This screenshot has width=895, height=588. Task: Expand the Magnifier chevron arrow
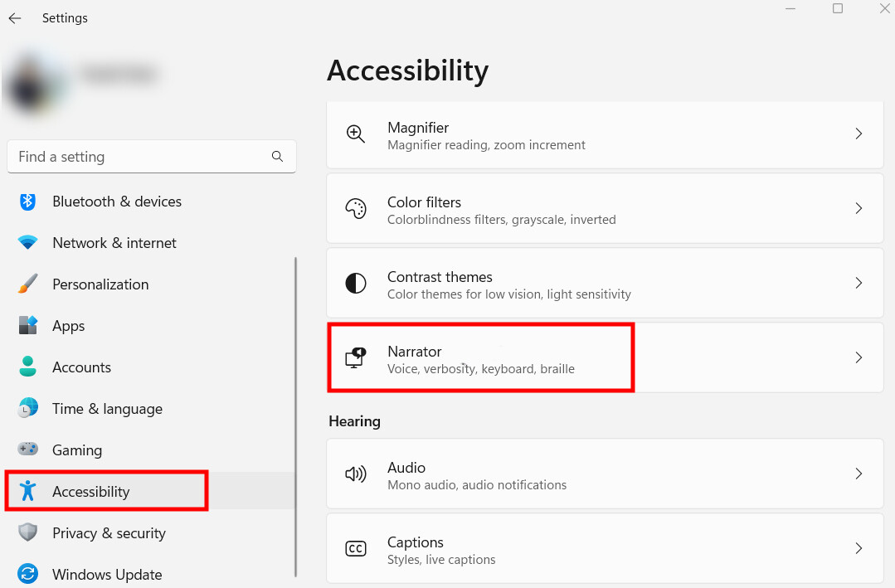point(859,134)
